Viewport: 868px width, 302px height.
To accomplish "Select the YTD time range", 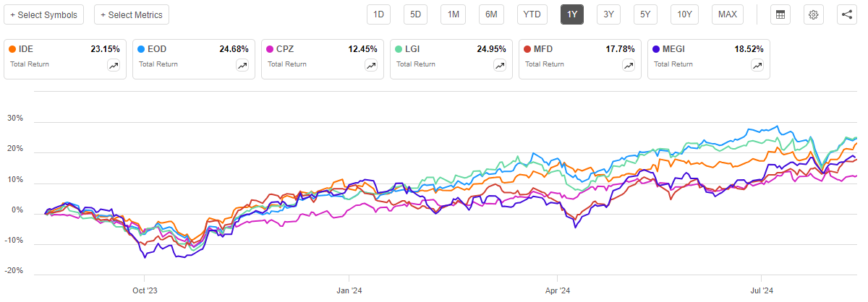I will click(x=532, y=14).
